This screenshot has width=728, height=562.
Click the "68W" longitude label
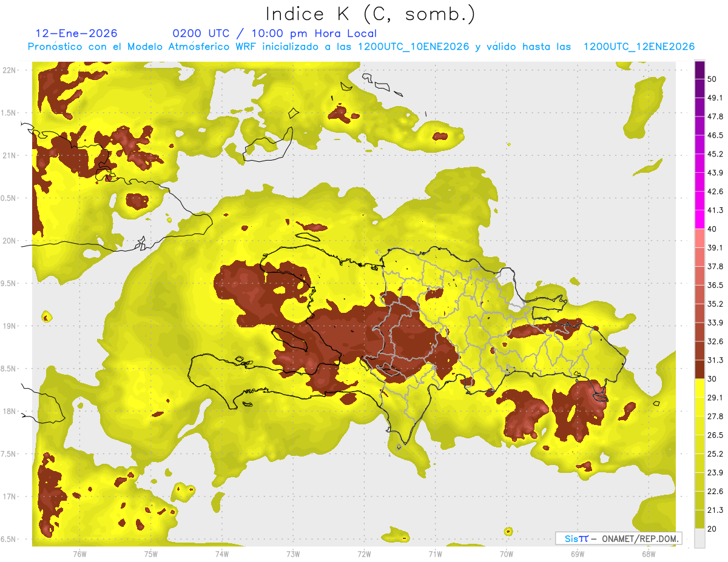click(649, 554)
